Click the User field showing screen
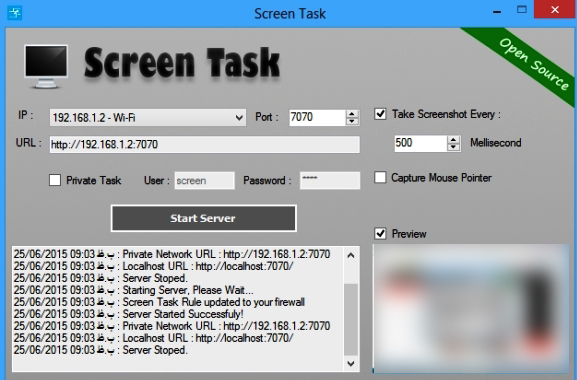This screenshot has width=577, height=380. (204, 181)
